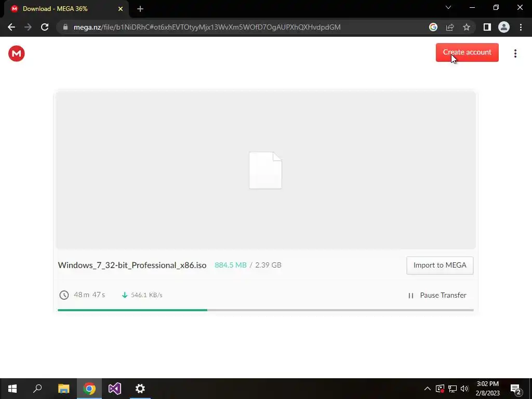The image size is (532, 399).
Task: Click the 546.1 KB/s speed text
Action: (147, 295)
